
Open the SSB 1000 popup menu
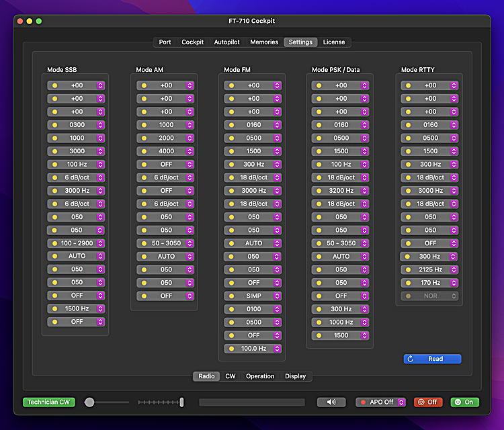tap(76, 138)
